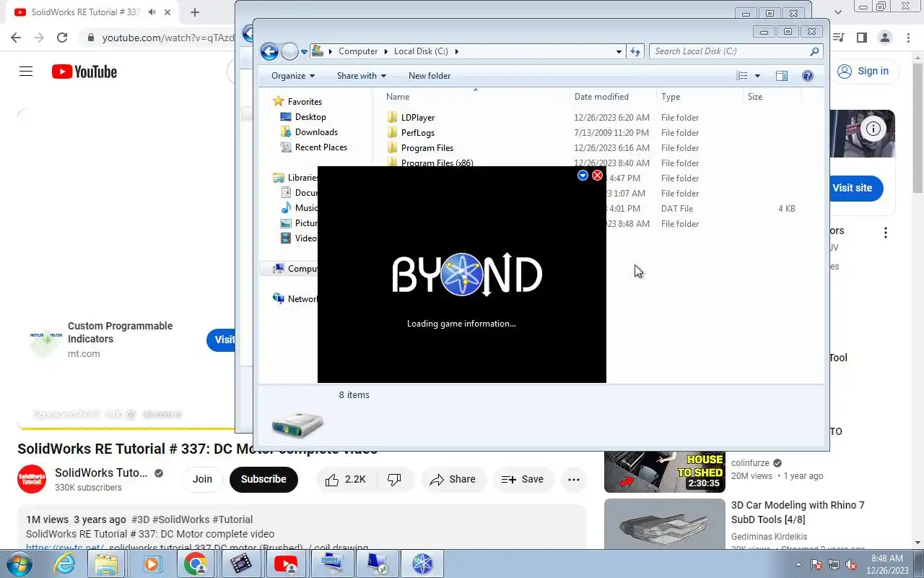Go back in the Chrome browser
924x578 pixels.
(16, 38)
